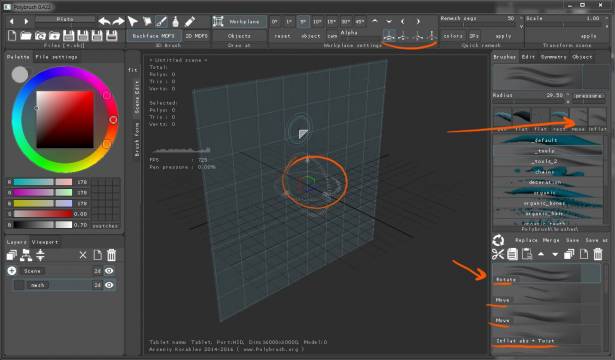Click the up arrow in brush list toolbar
The image size is (615, 360).
(x=541, y=255)
